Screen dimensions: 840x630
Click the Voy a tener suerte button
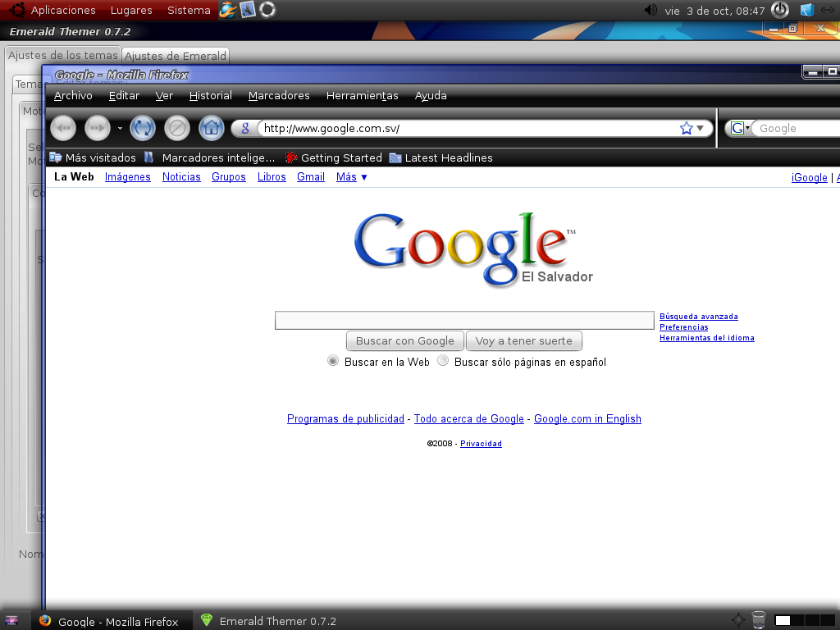tap(524, 340)
